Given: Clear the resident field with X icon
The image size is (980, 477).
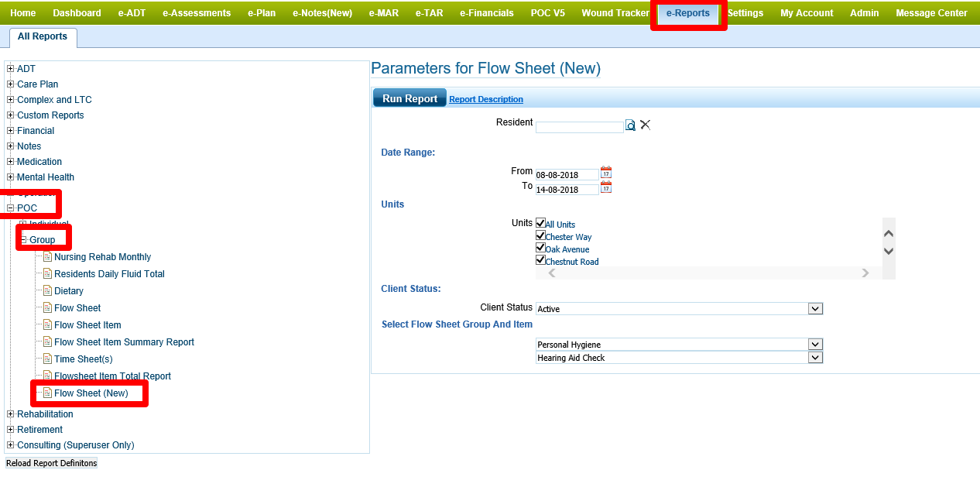Looking at the screenshot, I should 645,125.
